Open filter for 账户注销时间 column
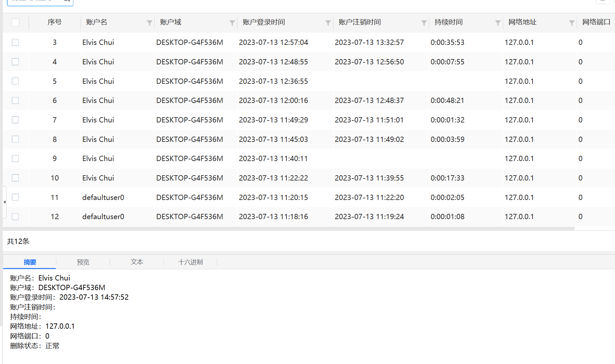The width and height of the screenshot is (615, 364). 424,23
